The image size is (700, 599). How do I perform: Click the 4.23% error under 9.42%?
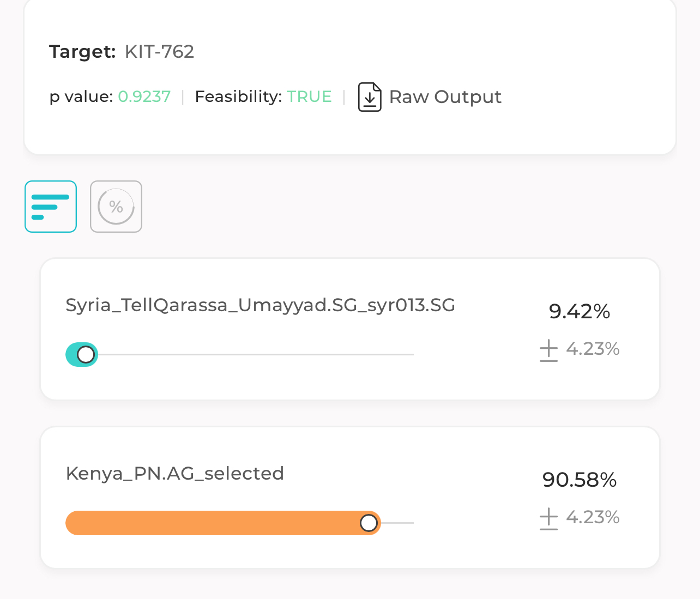tap(593, 349)
